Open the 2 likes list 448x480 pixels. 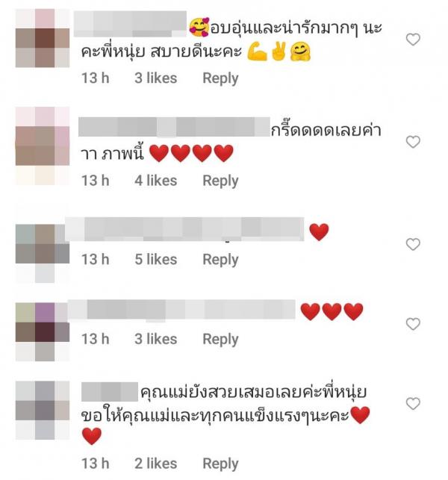[156, 464]
